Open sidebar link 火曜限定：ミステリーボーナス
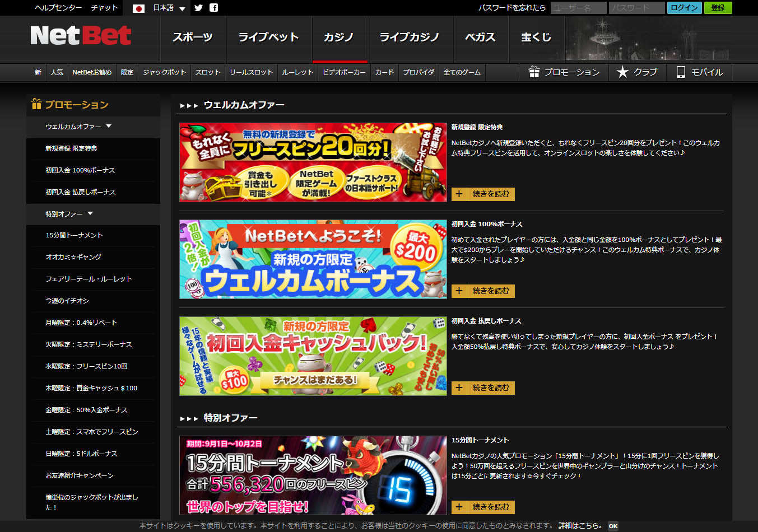The height and width of the screenshot is (532, 758). pyautogui.click(x=89, y=344)
